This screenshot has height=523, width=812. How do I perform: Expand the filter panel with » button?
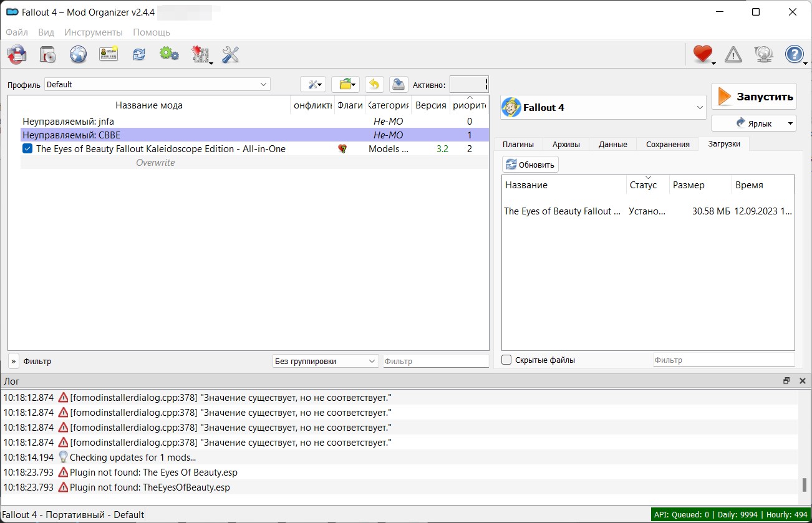point(14,361)
